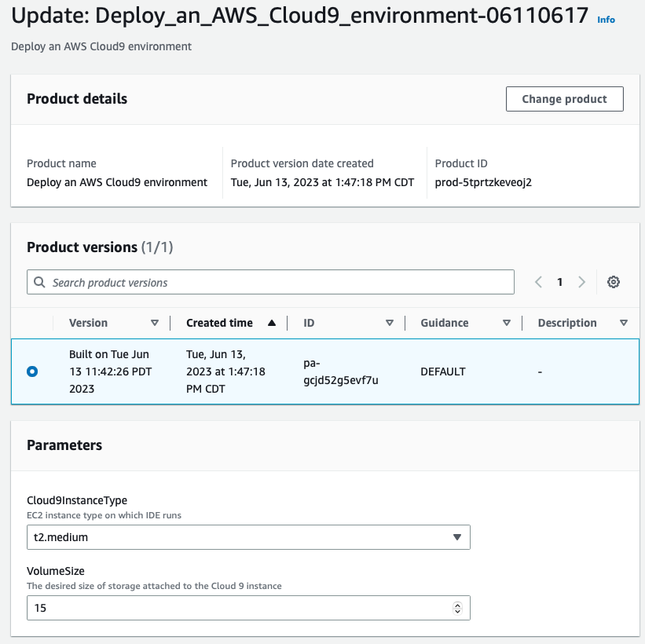Screen dimensions: 645x644
Task: Open table preferences gear icon
Action: [614, 282]
